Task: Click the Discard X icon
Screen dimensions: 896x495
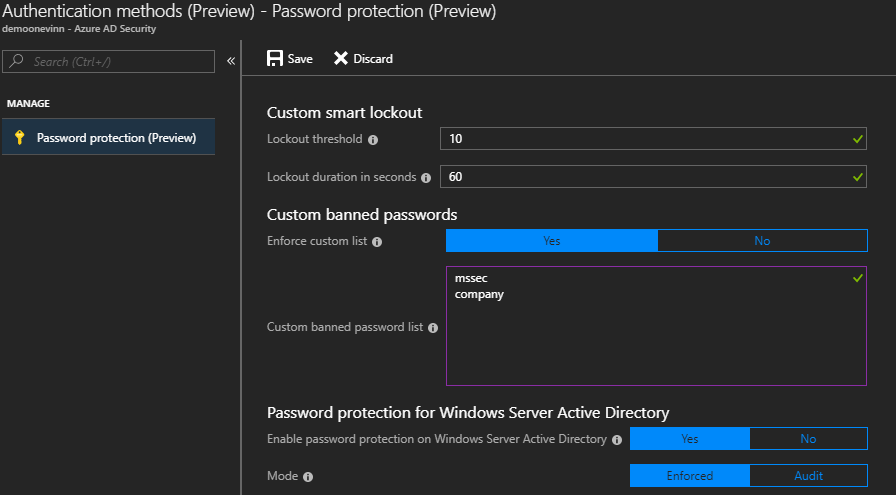Action: [x=341, y=59]
